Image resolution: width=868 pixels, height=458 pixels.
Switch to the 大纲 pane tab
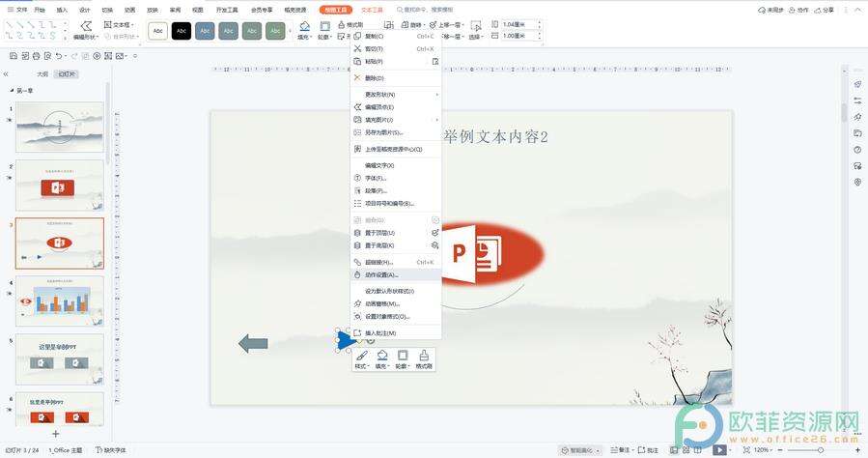tap(42, 73)
